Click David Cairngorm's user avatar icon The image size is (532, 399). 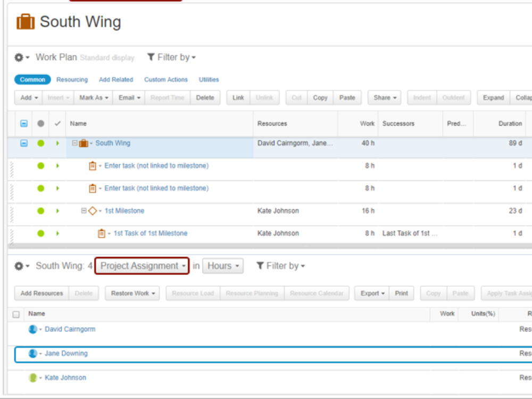coord(32,329)
